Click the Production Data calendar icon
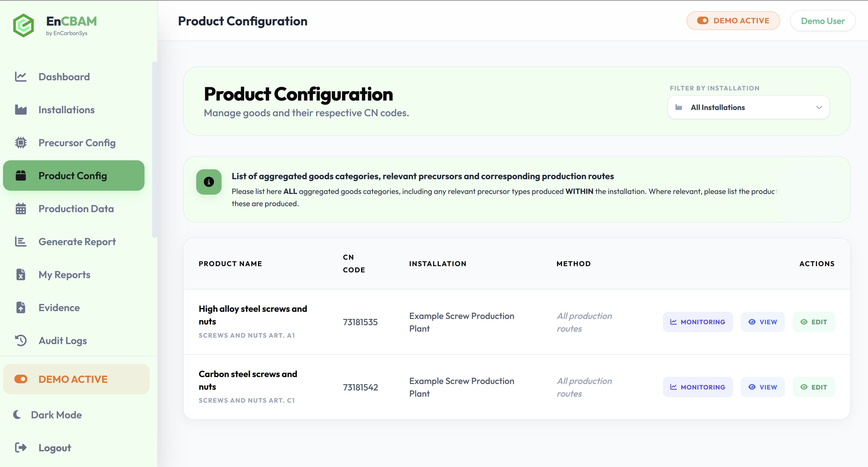868x467 pixels. (21, 209)
